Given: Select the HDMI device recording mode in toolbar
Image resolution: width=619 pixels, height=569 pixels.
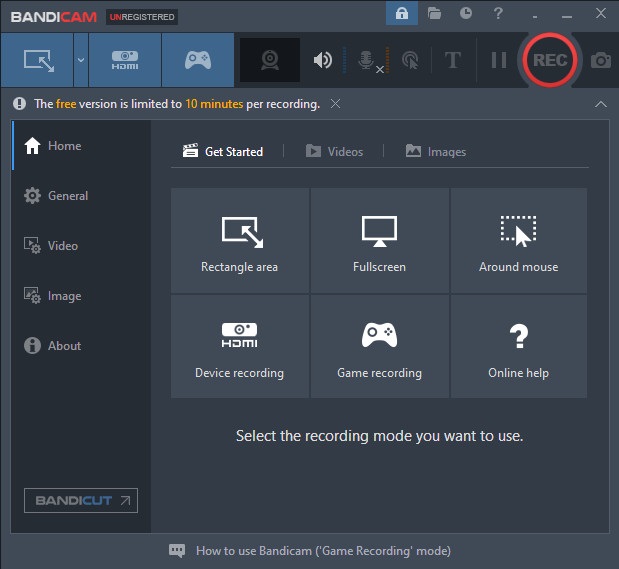Looking at the screenshot, I should tap(125, 60).
